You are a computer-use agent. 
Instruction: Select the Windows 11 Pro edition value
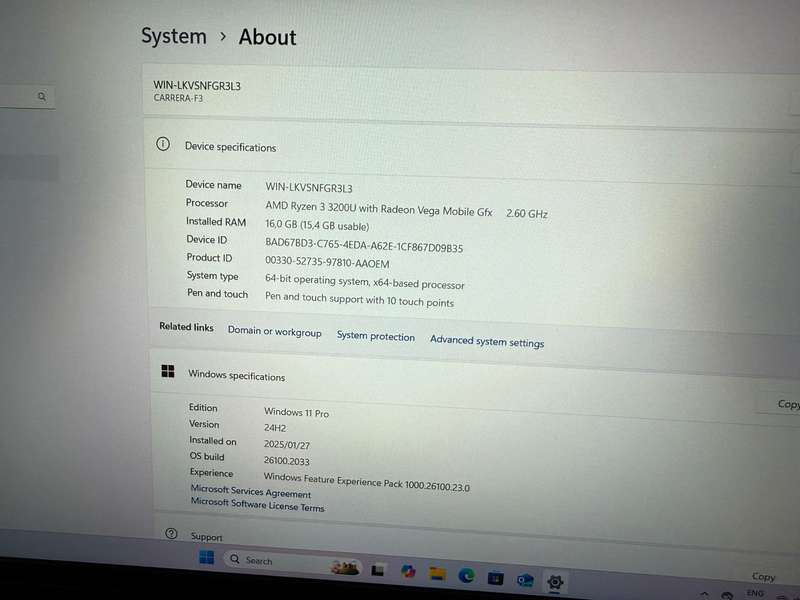296,412
